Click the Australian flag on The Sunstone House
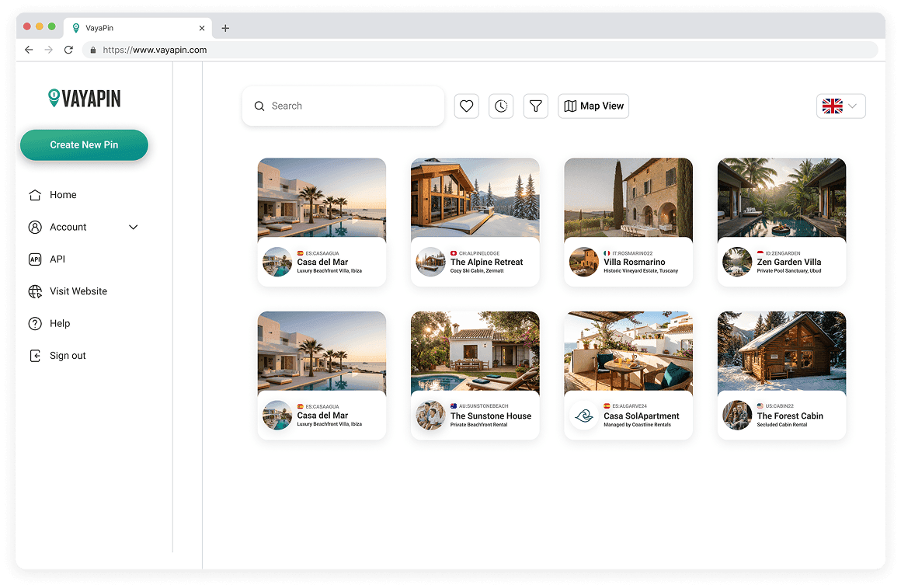This screenshot has height=588, width=901. click(453, 405)
